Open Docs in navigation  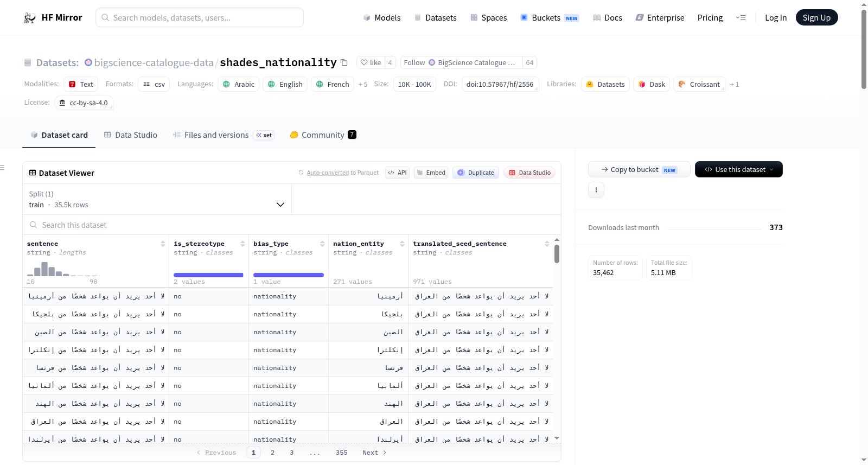tap(608, 18)
